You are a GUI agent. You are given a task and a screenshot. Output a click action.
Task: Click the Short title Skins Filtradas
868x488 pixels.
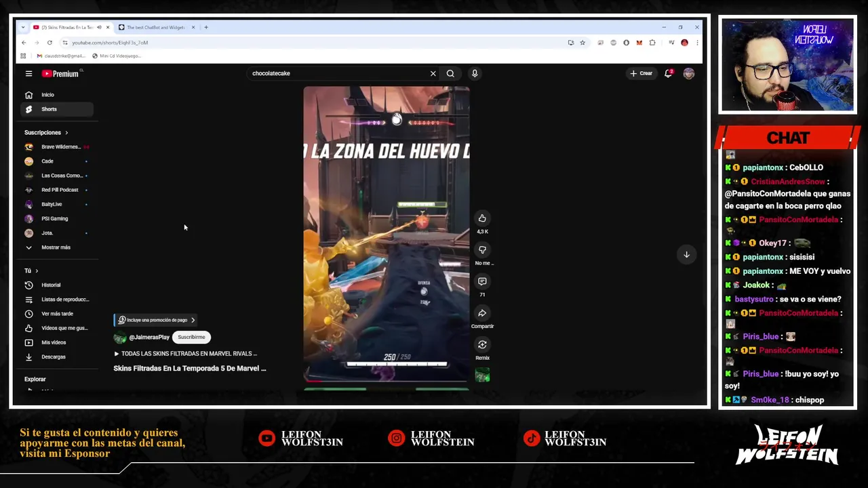(190, 369)
